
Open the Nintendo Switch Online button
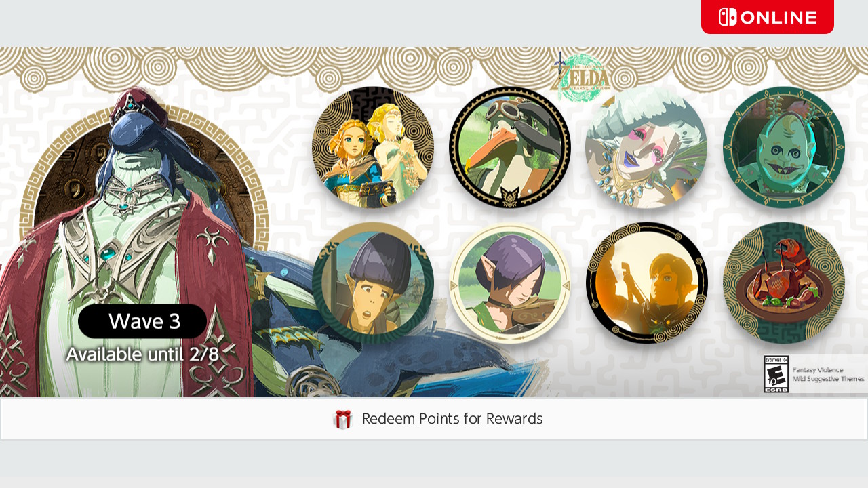(768, 17)
